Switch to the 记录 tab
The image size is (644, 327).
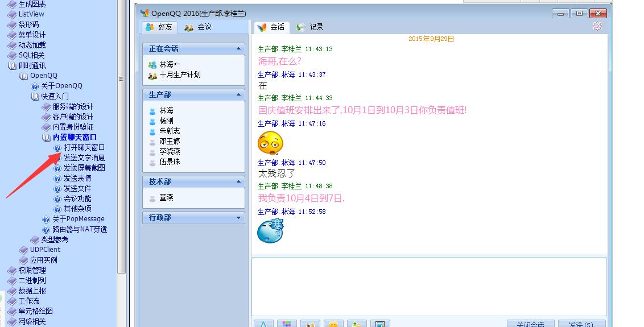pyautogui.click(x=310, y=27)
